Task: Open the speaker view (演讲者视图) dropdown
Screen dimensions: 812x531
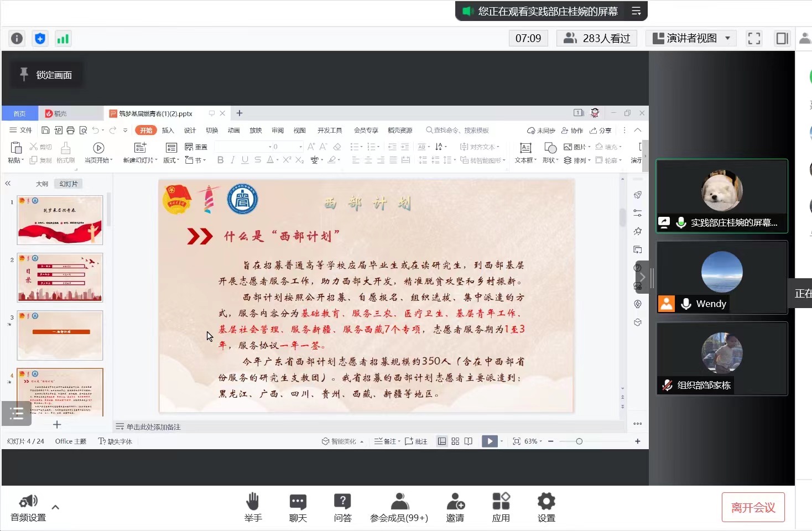Action: coord(691,38)
